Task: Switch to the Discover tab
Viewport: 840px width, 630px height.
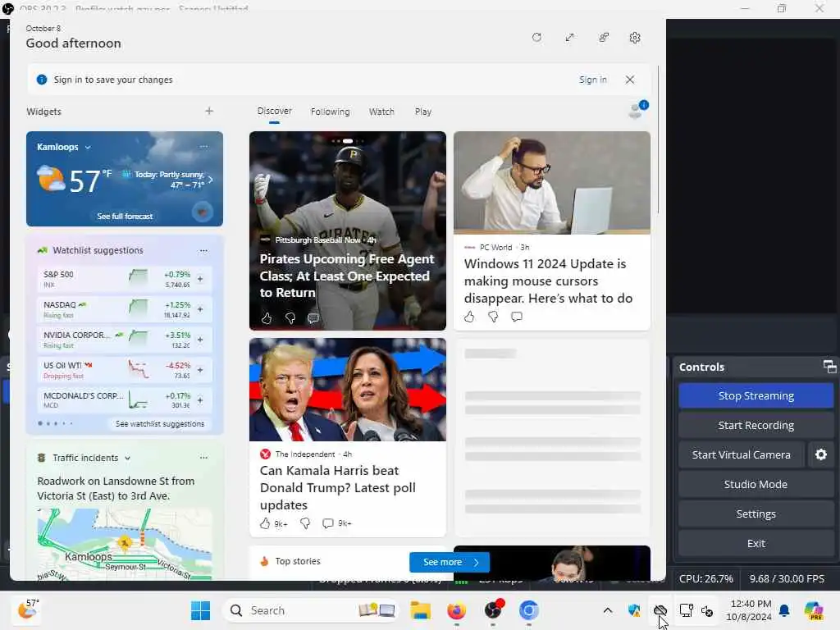Action: [274, 111]
